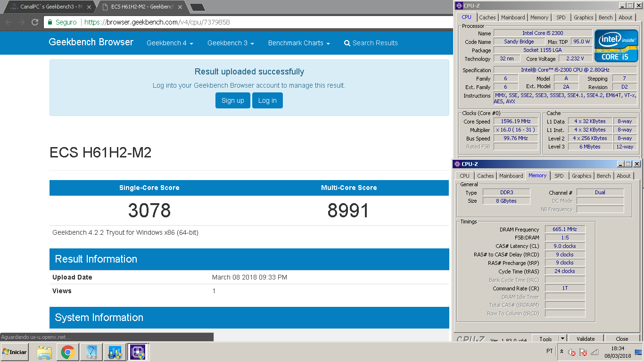The image size is (644, 362).
Task: Click the CPU-Z title bar icon in upper window
Action: 459,6
